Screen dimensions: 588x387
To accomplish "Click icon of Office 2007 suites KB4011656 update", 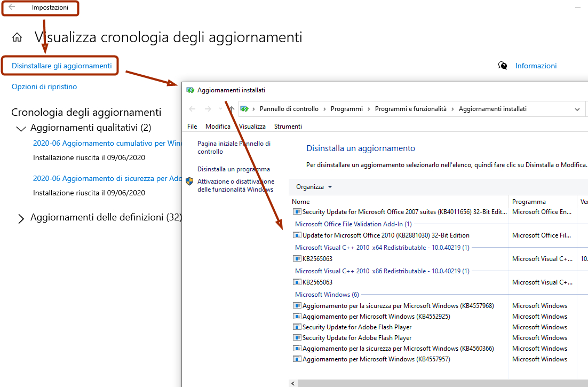I will tap(297, 212).
